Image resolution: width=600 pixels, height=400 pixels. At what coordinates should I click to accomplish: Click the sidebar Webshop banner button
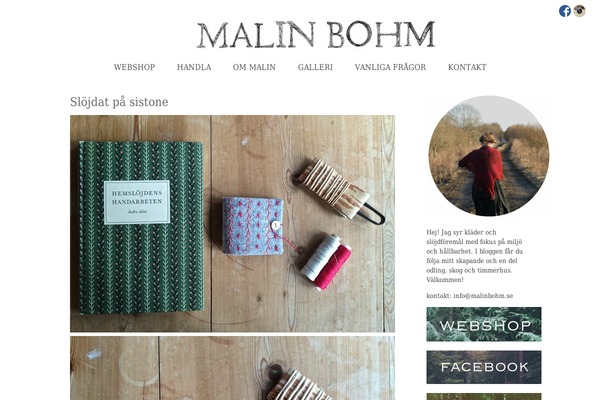click(484, 324)
